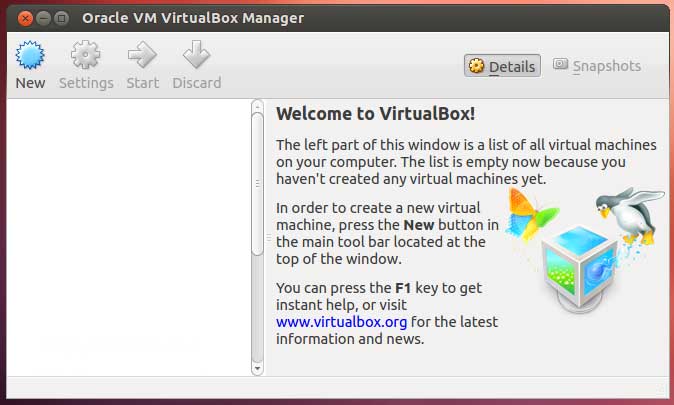
Task: Click the Start arrow toolbar icon
Action: [x=142, y=55]
